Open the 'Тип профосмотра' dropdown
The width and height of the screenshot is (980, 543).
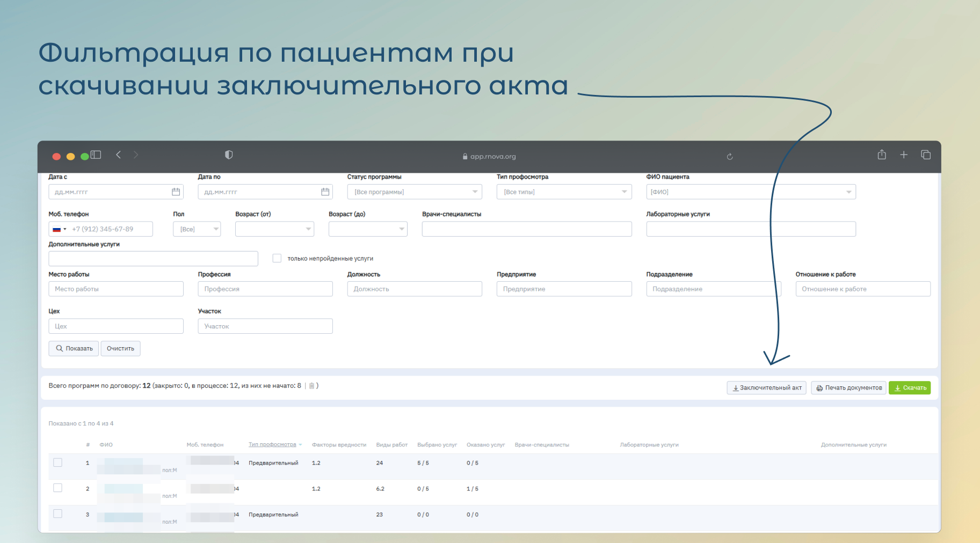(564, 192)
